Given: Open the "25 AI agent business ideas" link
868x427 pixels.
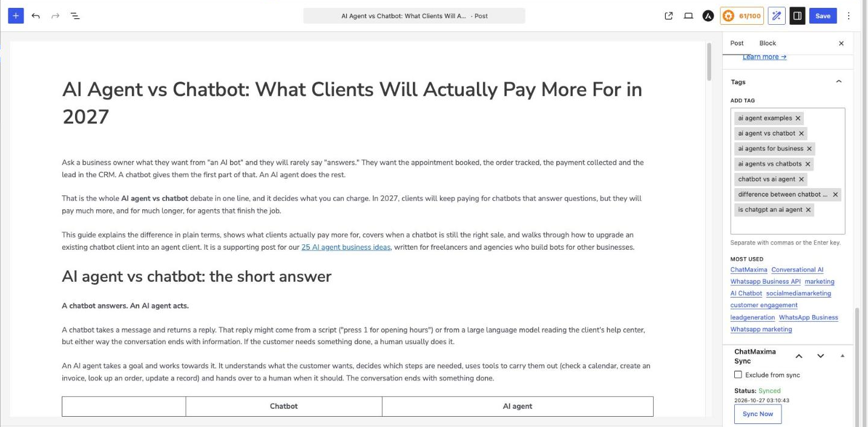Looking at the screenshot, I should [346, 247].
